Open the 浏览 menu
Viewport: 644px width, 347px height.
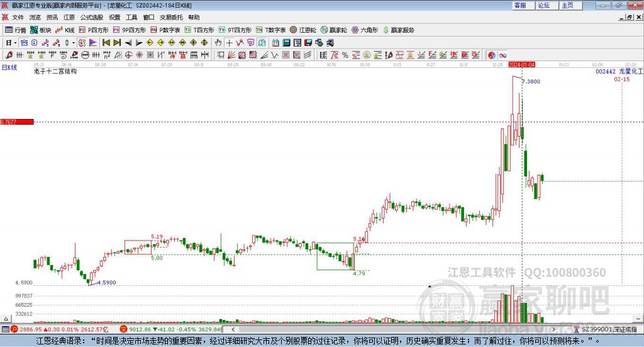point(35,17)
